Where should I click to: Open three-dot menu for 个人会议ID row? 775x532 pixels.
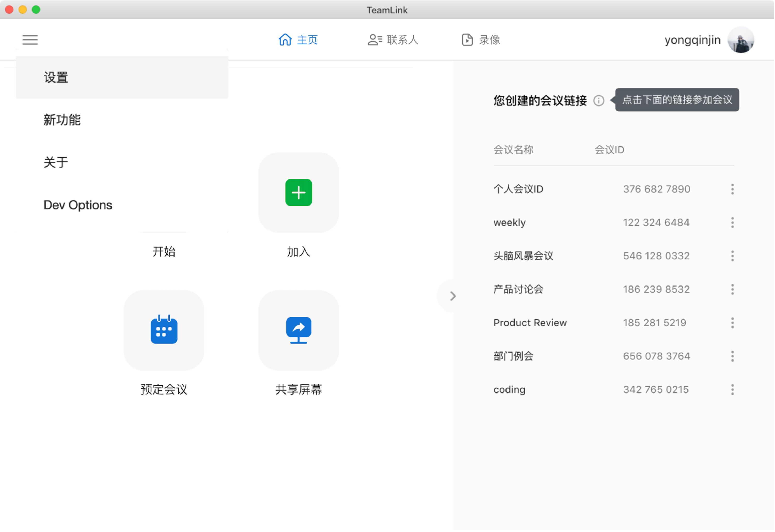coord(733,189)
